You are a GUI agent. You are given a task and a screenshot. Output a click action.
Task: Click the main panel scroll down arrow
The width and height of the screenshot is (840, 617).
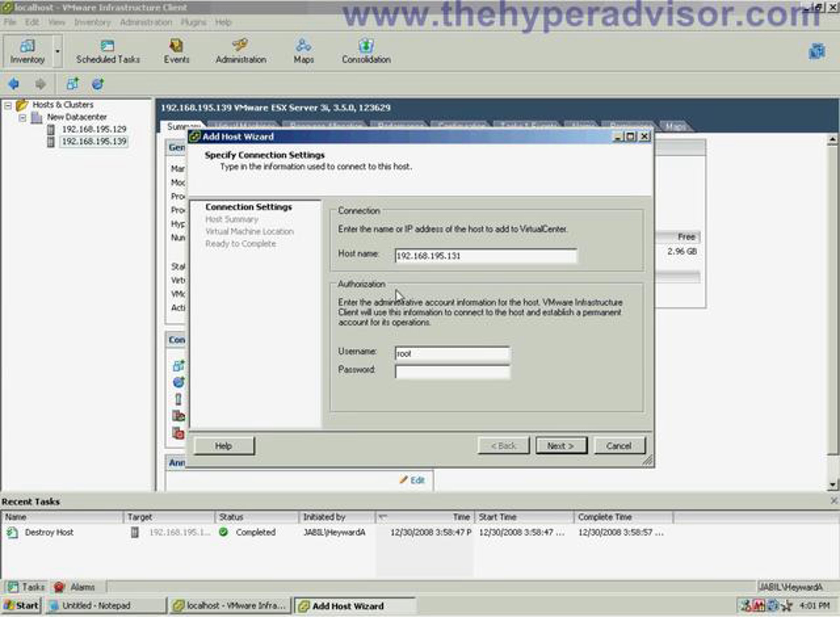[x=832, y=485]
